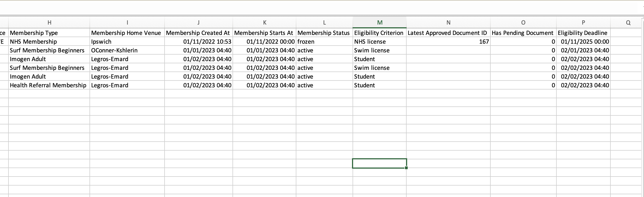This screenshot has height=197, width=644.
Task: Click the 'Eligibility Criterion' header cell
Action: point(380,33)
